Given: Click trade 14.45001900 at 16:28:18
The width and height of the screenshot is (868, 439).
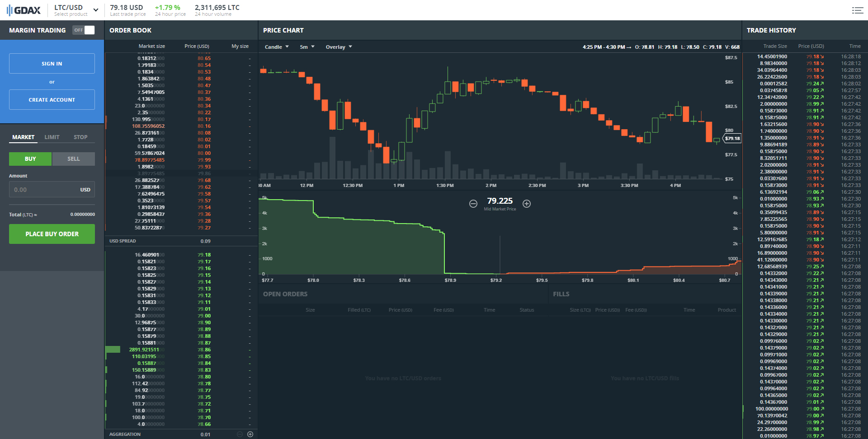Looking at the screenshot, I should [805, 56].
